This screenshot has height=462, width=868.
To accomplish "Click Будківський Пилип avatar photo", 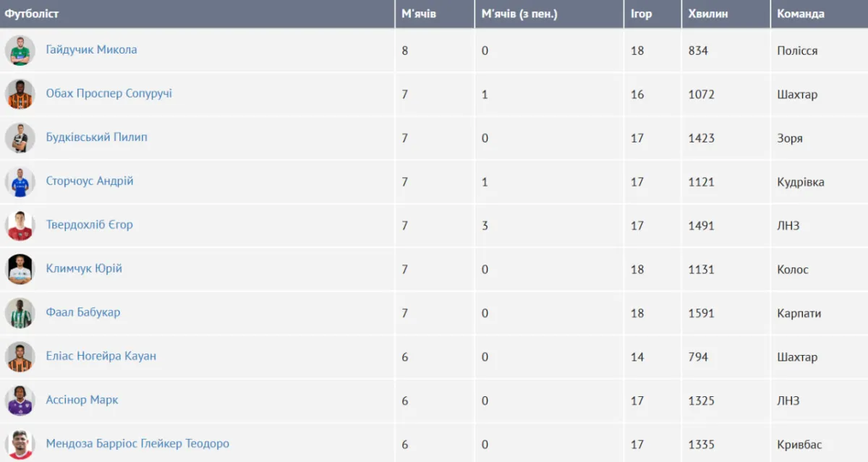I will 20,138.
